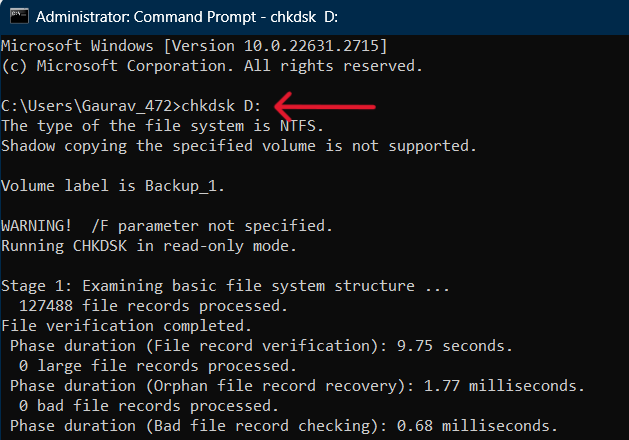Click the 'Volume label is Backup_1' line
629x440 pixels.
113,186
